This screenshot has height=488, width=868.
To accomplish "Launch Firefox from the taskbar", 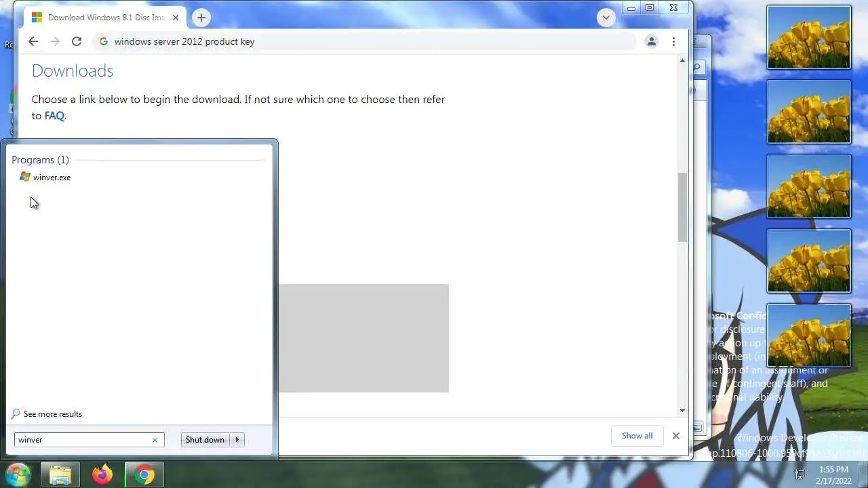I will (x=102, y=475).
